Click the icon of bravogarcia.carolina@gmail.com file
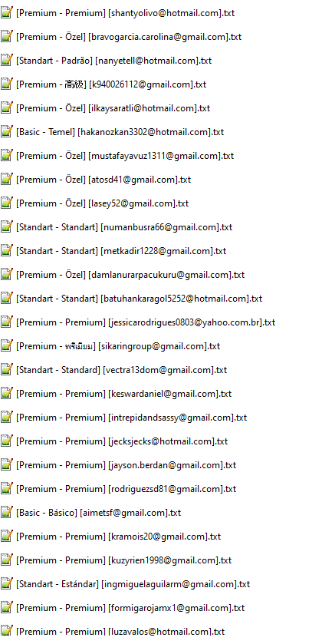The width and height of the screenshot is (322, 644). click(x=6, y=37)
